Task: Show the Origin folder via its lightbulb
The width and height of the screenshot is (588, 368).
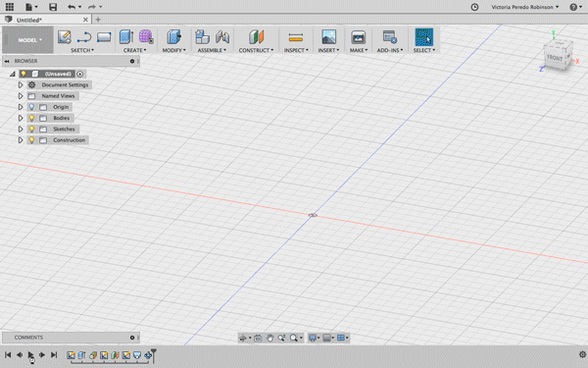Action: point(32,107)
